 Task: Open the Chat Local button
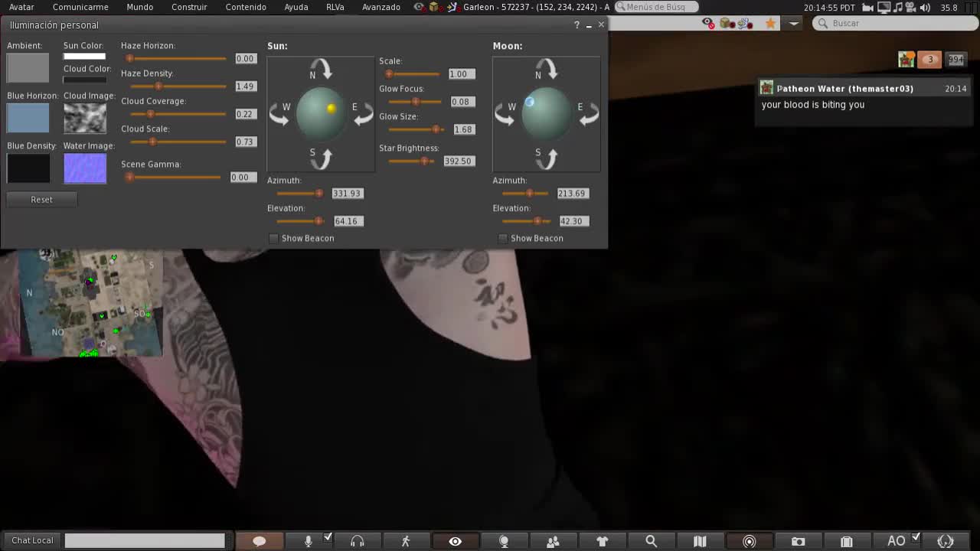point(32,540)
